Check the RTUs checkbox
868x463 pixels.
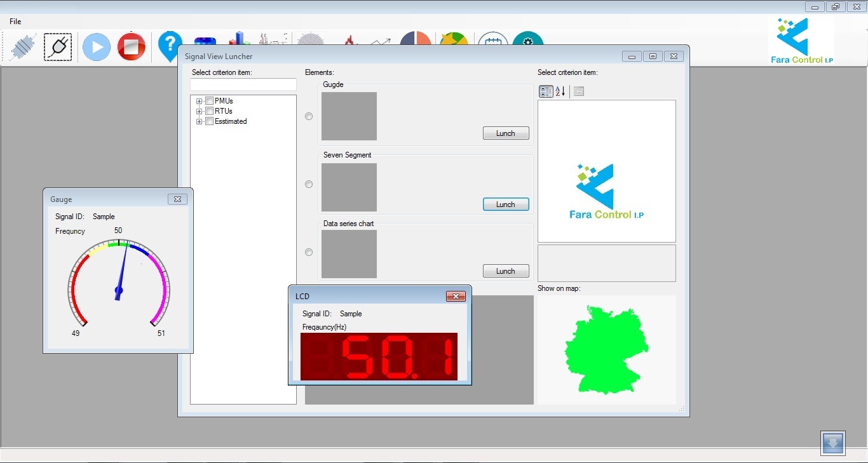click(209, 111)
